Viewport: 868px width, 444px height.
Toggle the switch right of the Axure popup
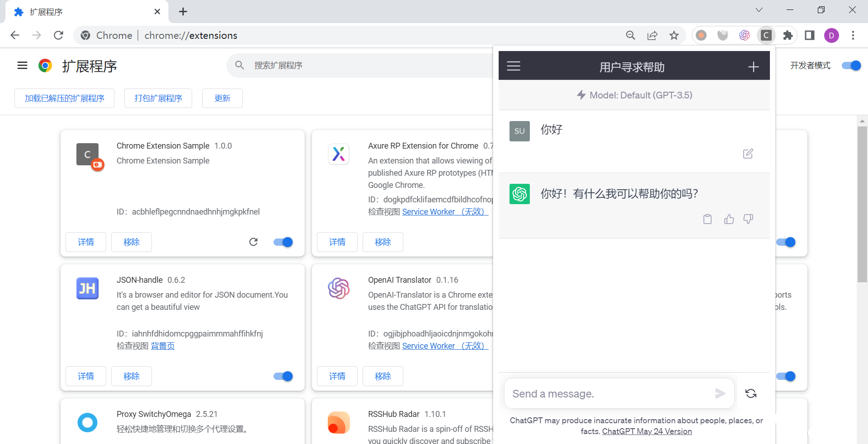point(786,242)
